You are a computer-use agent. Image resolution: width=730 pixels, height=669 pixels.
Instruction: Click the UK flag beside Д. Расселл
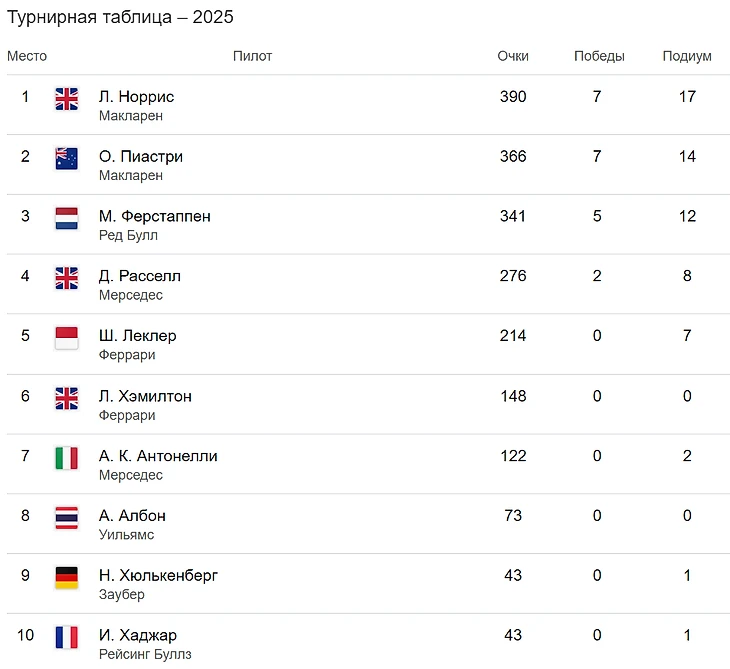(66, 278)
